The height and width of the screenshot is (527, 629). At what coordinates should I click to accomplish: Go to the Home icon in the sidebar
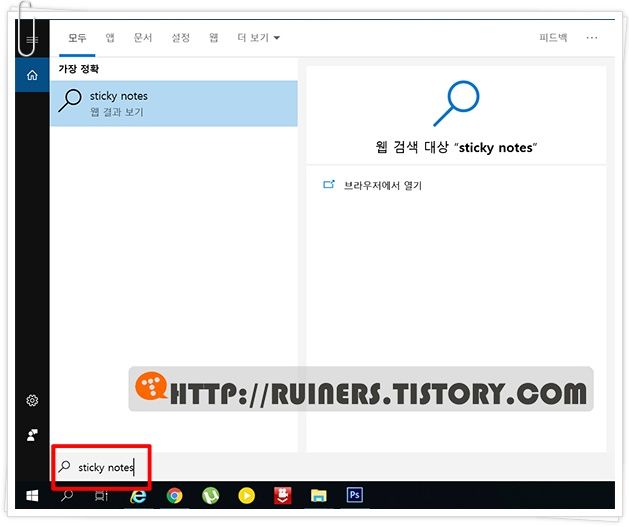click(x=32, y=75)
